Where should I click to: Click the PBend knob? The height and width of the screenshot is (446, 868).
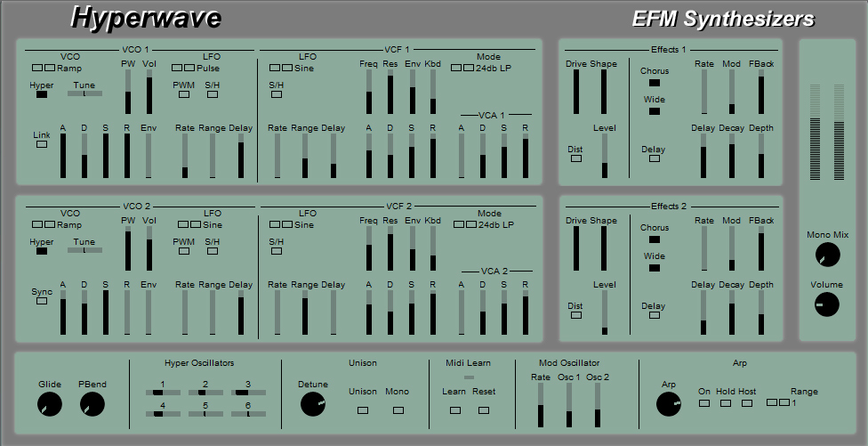pyautogui.click(x=92, y=404)
